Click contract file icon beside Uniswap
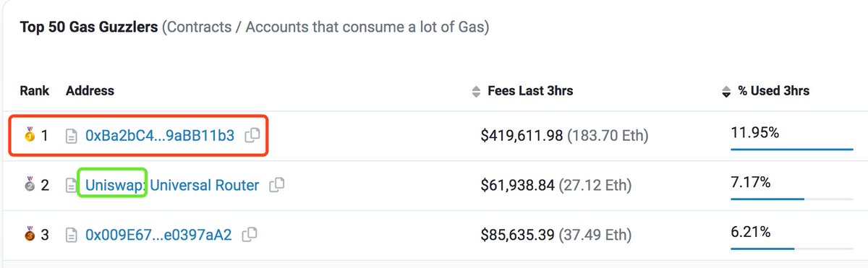This screenshot has width=868, height=268. pyautogui.click(x=72, y=186)
